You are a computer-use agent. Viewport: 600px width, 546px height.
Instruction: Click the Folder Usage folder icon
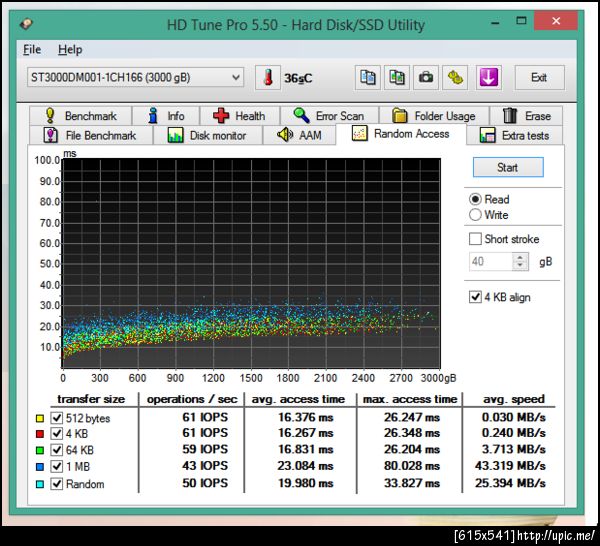(x=399, y=115)
